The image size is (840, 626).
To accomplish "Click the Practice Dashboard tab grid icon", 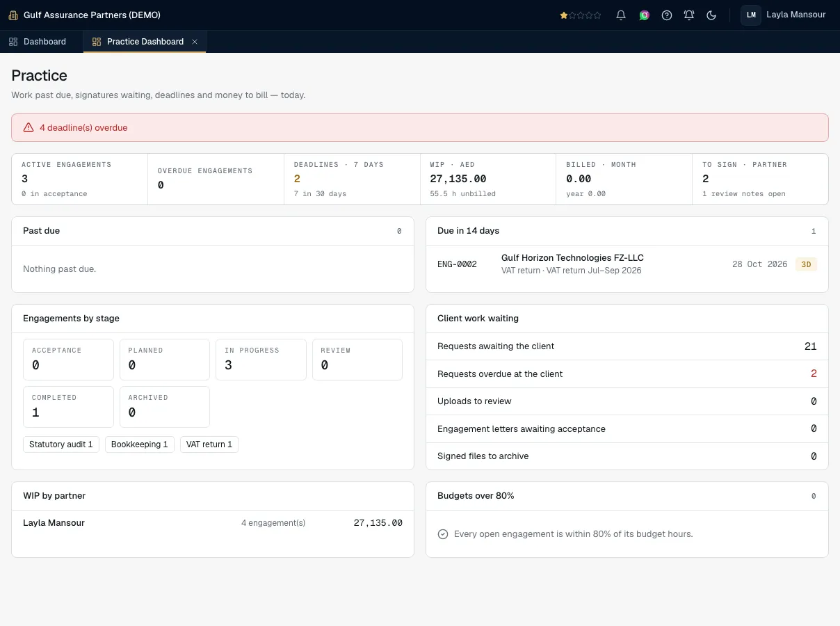I will coord(97,42).
